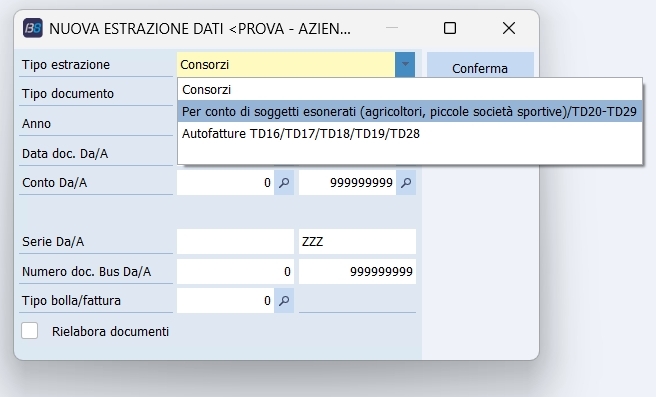The height and width of the screenshot is (397, 656).
Task: Click the Serie A field containing ZZZ
Action: pyautogui.click(x=358, y=241)
